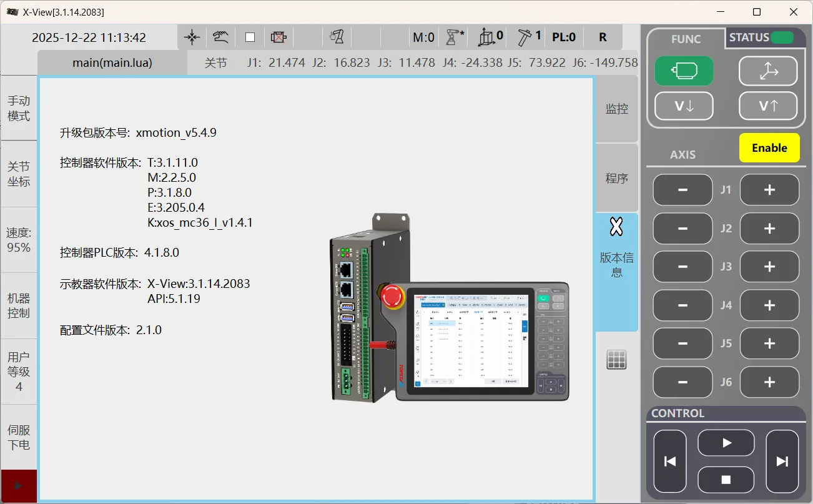This screenshot has width=813, height=504.
Task: Open the 用户等级 4 user level selector
Action: pyautogui.click(x=18, y=372)
